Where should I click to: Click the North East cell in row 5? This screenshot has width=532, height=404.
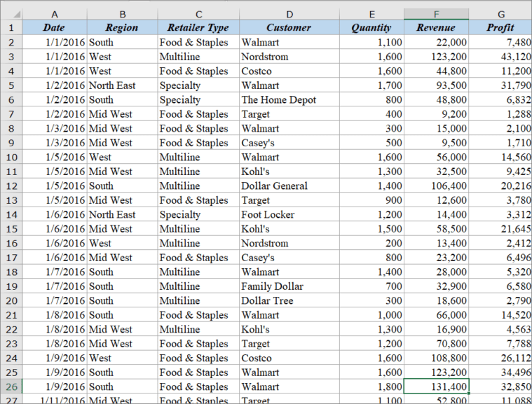(123, 85)
